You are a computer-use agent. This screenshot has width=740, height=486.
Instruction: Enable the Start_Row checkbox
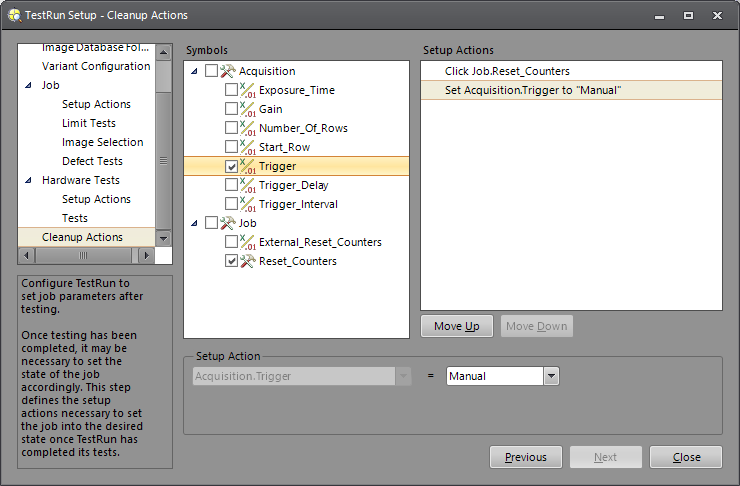[x=232, y=147]
